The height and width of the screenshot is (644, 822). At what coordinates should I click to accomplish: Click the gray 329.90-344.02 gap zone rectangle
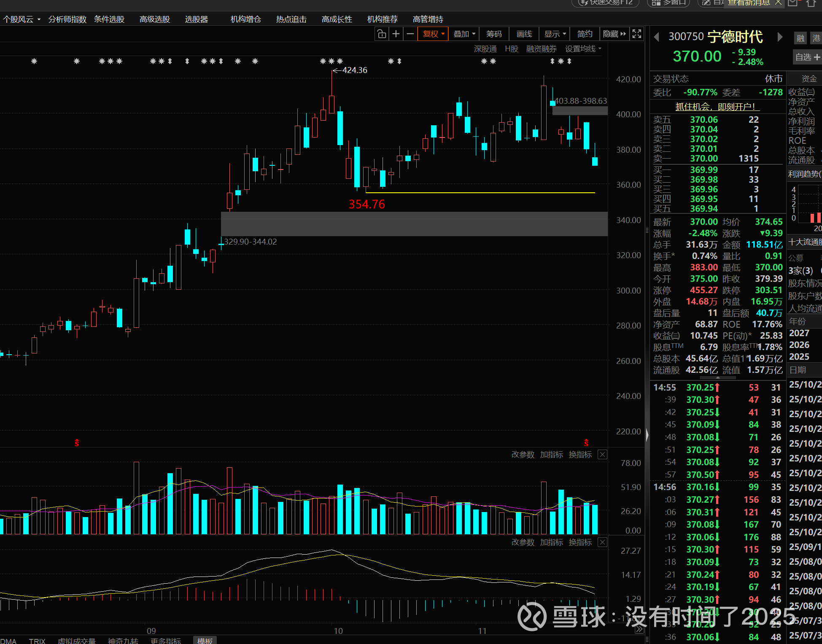tap(414, 224)
